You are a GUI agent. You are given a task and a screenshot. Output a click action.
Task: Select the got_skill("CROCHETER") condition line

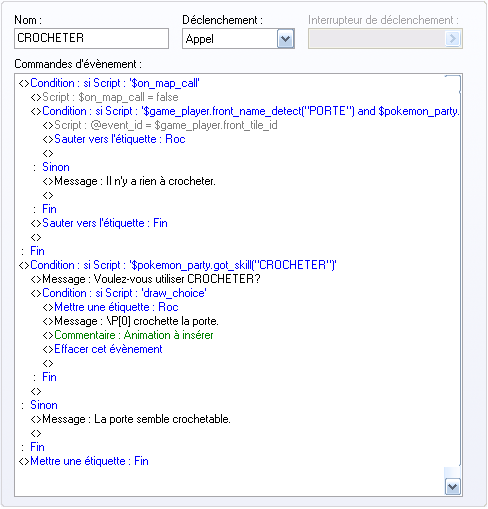click(178, 265)
